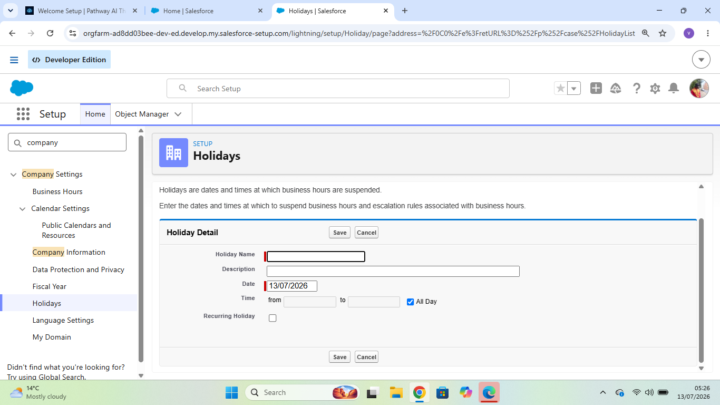The width and height of the screenshot is (720, 405).
Task: Enable the Recurring Holiday checkbox
Action: (273, 318)
